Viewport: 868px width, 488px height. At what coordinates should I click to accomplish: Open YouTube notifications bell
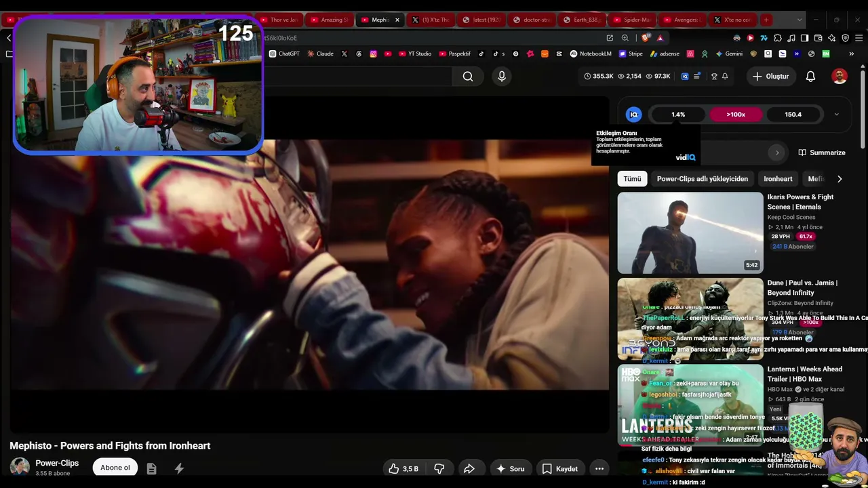pyautogui.click(x=810, y=77)
